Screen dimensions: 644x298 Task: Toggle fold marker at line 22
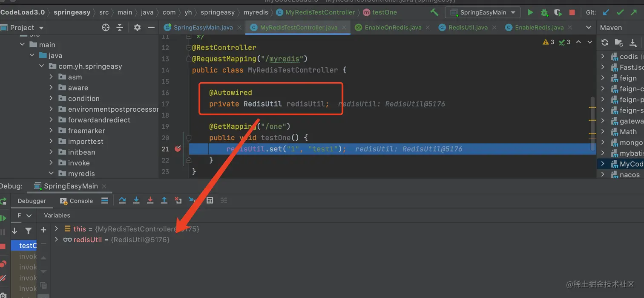189,160
